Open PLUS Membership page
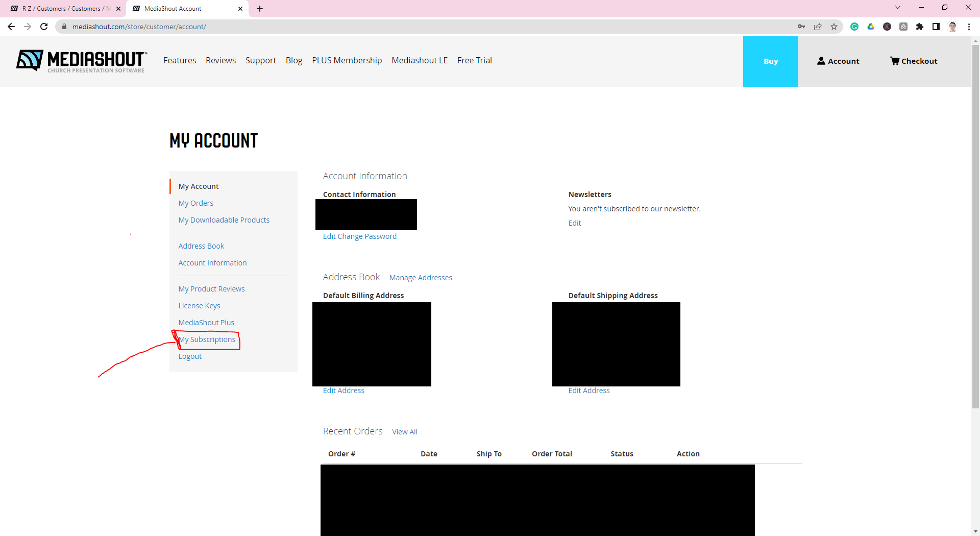 point(347,60)
